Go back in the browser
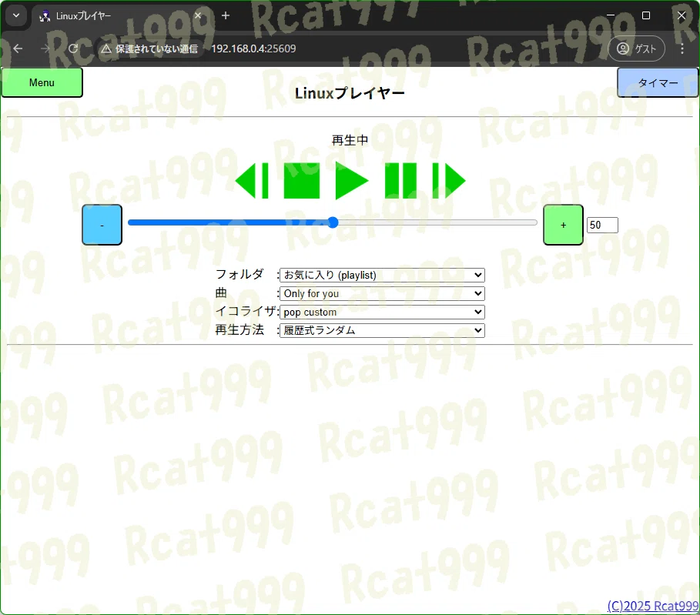This screenshot has height=615, width=700. [18, 48]
